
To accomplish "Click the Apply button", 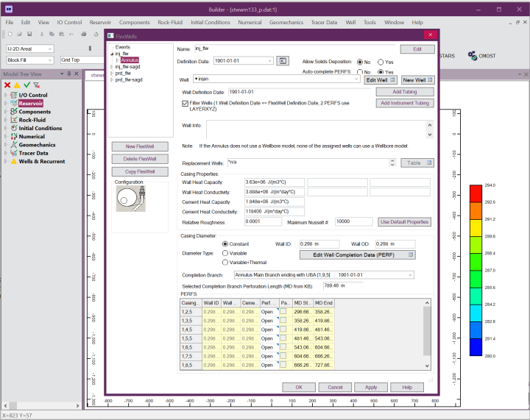I will [x=371, y=387].
